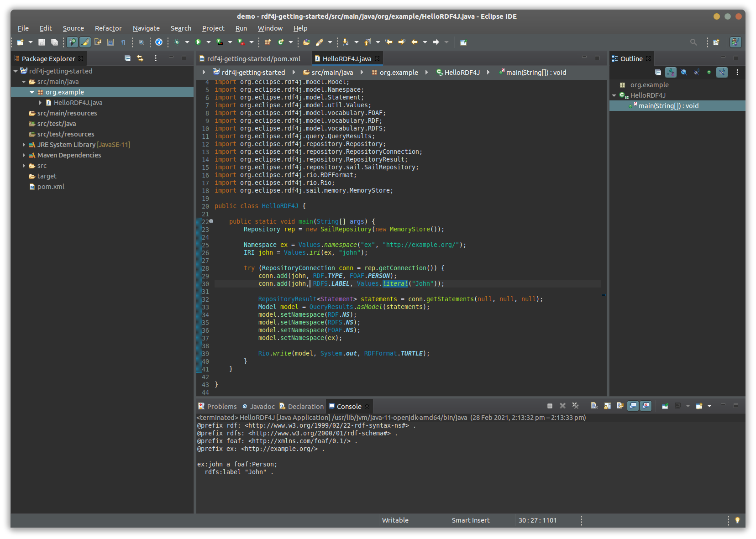Switch to the Javadoc tab
Image resolution: width=756 pixels, height=539 pixels.
coord(258,407)
